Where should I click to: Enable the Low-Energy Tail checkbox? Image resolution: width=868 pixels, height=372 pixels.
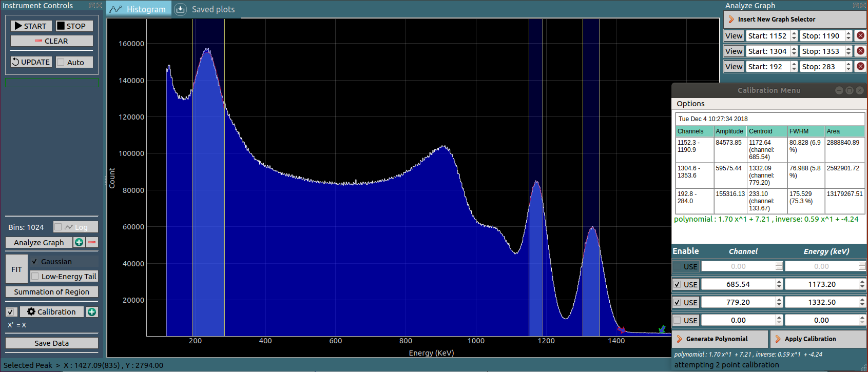pyautogui.click(x=64, y=277)
